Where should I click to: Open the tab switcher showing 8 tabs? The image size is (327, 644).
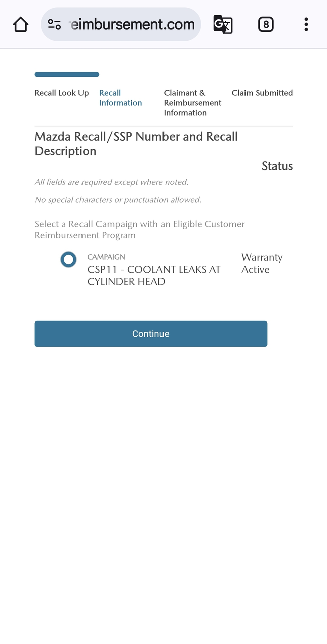point(266,24)
